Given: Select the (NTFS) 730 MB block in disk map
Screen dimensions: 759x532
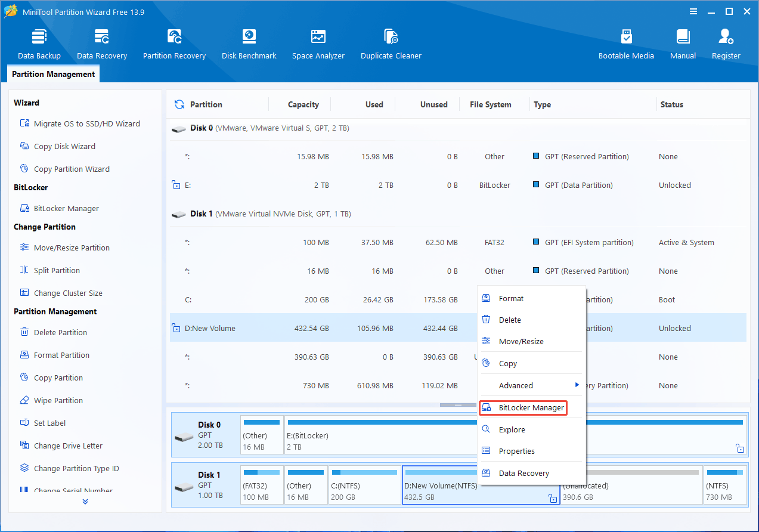Looking at the screenshot, I should point(724,485).
